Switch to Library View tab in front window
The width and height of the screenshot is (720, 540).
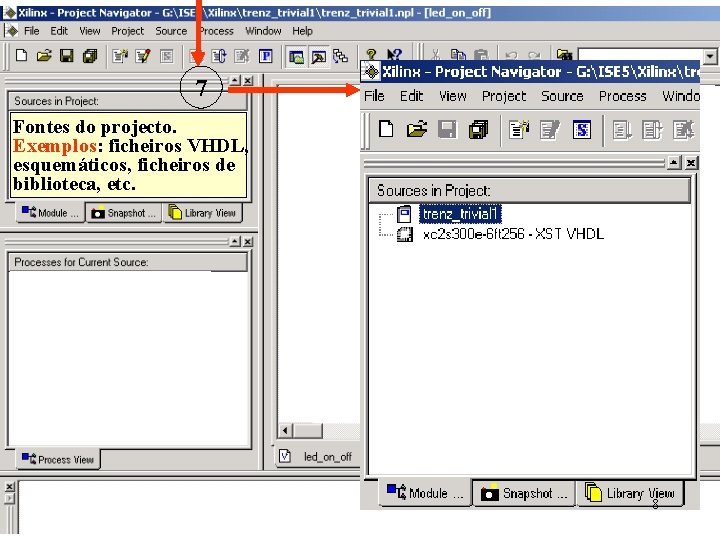tap(630, 493)
